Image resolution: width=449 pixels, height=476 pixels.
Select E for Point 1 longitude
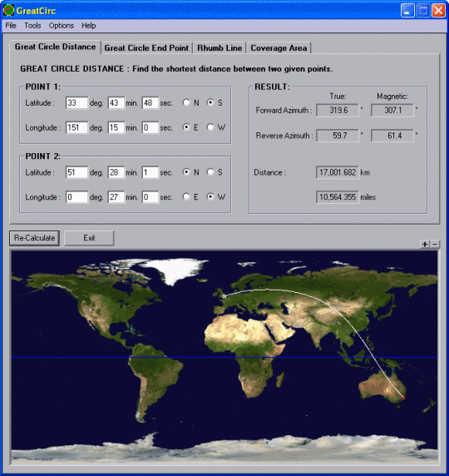[x=186, y=127]
